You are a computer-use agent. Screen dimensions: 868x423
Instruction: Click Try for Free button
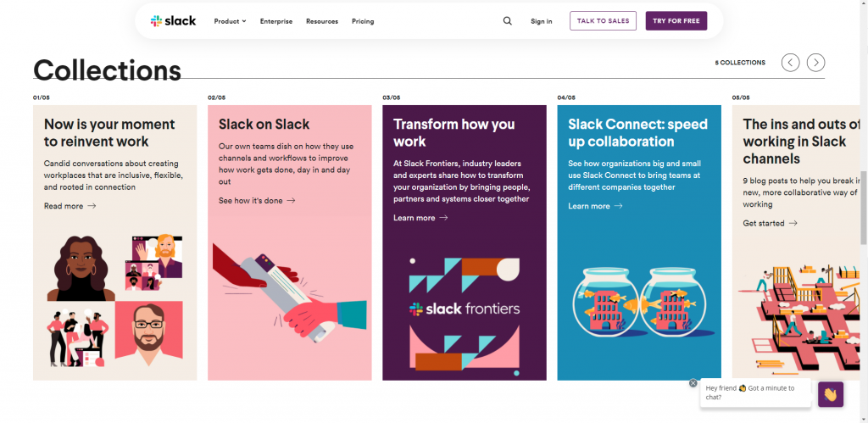coord(676,20)
